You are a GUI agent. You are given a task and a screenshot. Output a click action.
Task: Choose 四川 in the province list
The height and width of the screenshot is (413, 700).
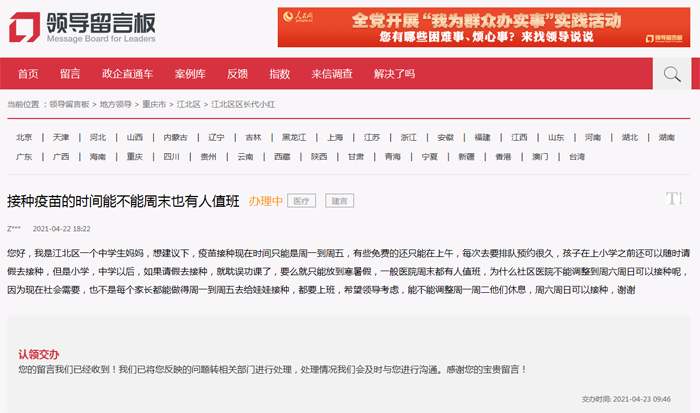click(171, 157)
